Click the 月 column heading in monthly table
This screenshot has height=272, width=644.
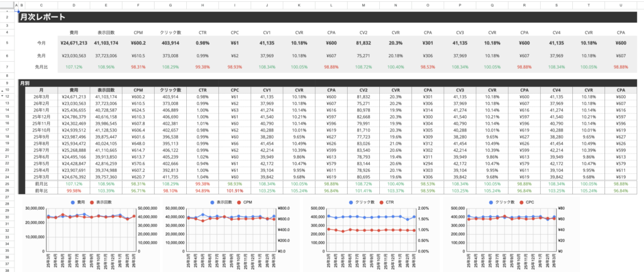(42, 90)
